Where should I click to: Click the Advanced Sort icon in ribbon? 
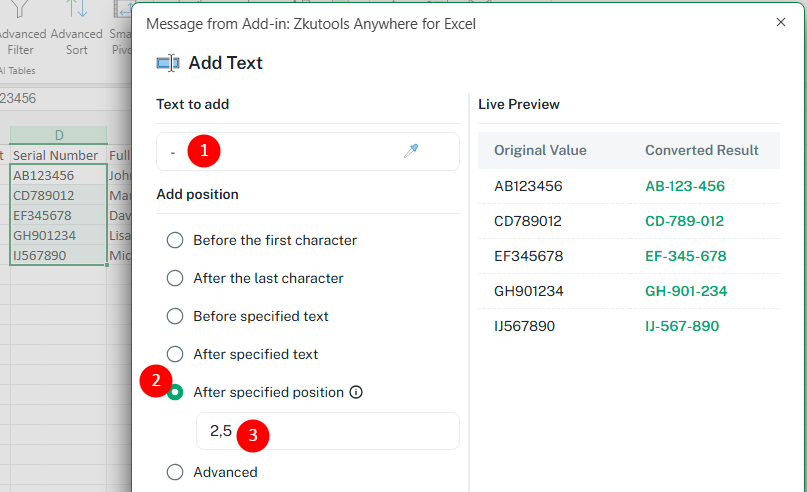[77, 9]
